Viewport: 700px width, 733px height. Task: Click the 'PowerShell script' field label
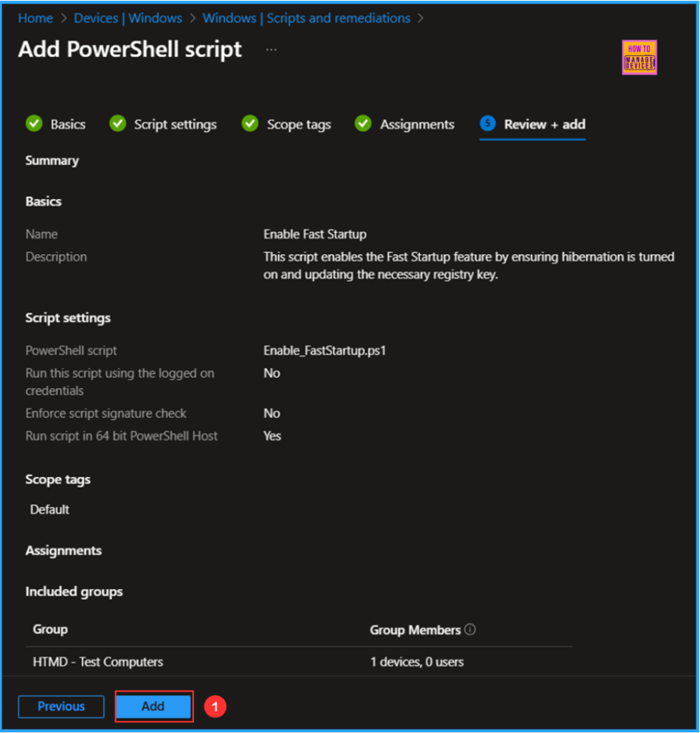coord(71,351)
